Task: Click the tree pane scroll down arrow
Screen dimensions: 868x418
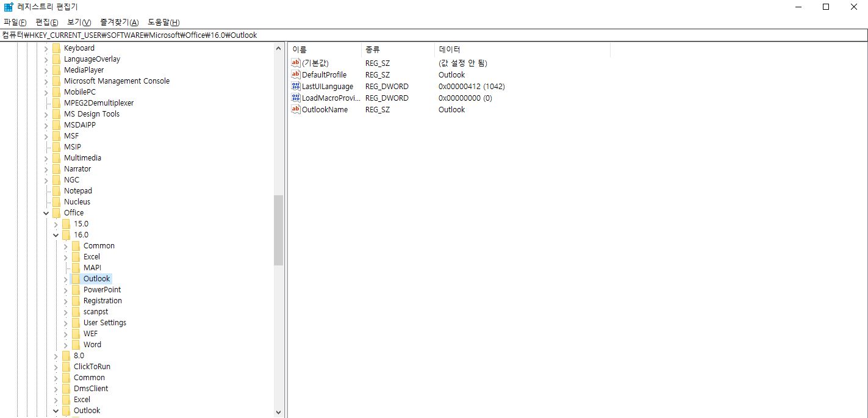Action: pyautogui.click(x=279, y=413)
